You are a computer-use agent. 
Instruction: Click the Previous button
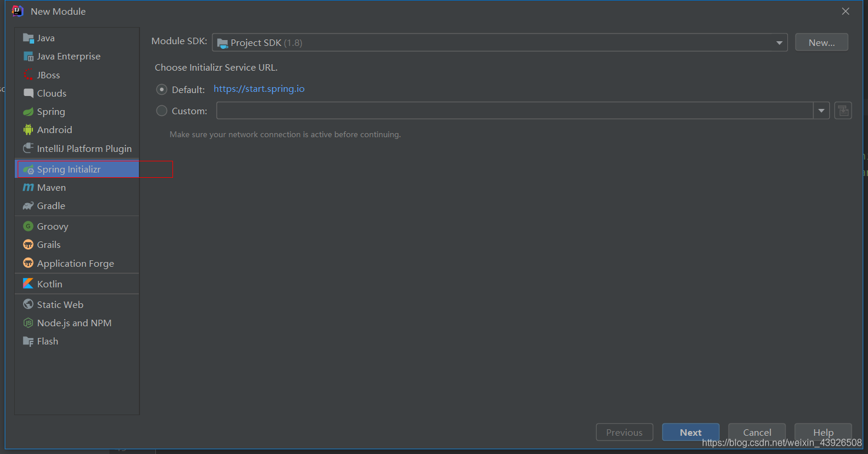pyautogui.click(x=624, y=432)
